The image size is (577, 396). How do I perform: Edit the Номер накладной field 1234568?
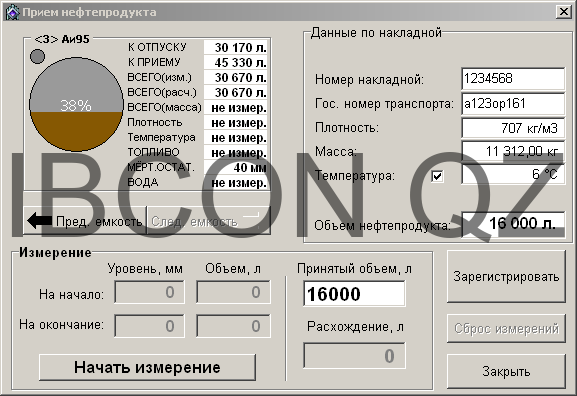click(513, 78)
